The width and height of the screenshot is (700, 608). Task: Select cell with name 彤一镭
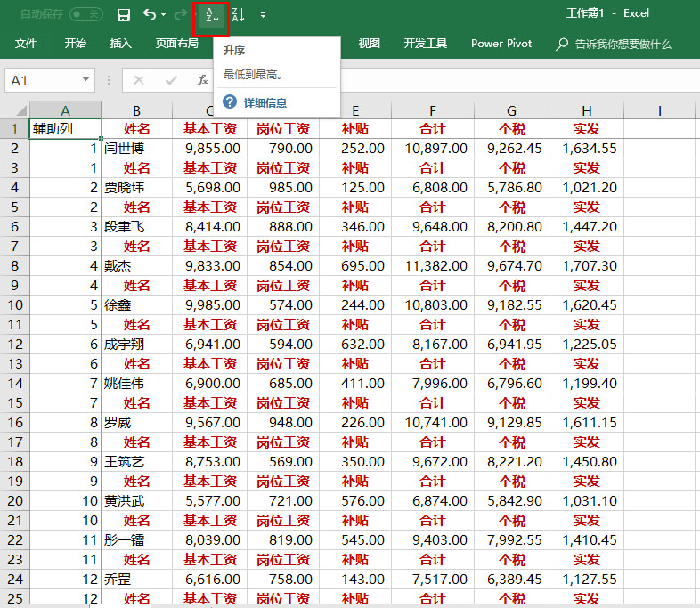pyautogui.click(x=136, y=540)
